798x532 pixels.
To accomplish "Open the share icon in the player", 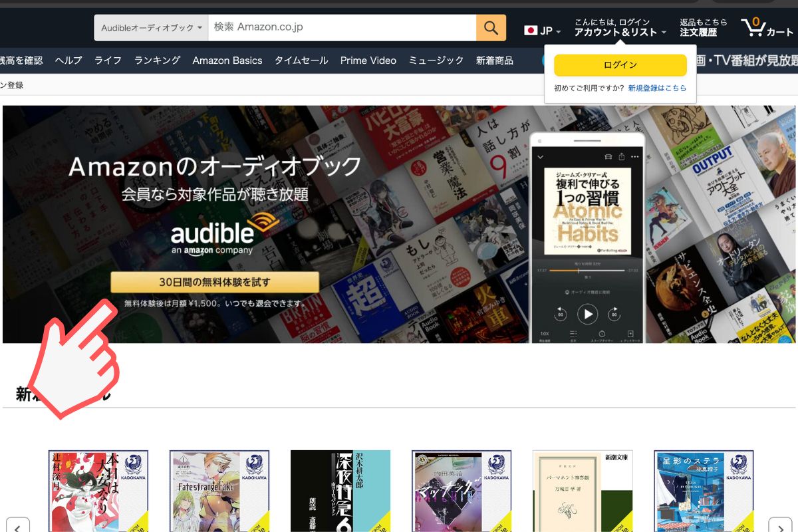I will click(621, 157).
